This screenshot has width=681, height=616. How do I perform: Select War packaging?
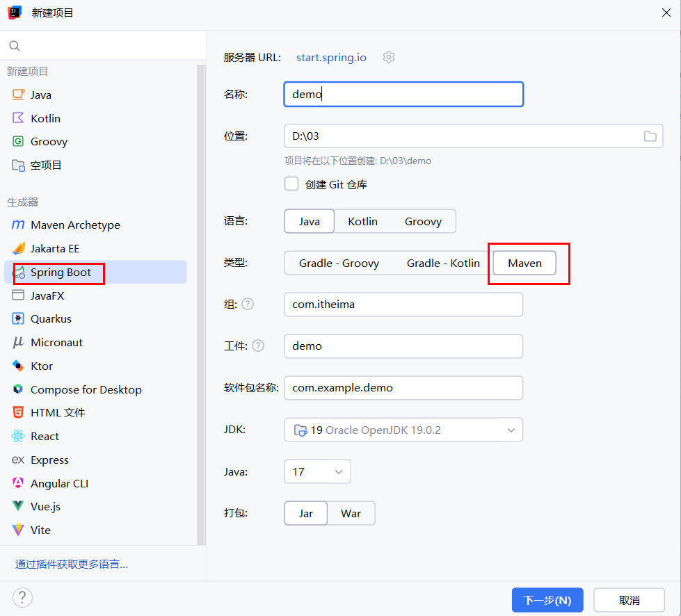tap(351, 513)
